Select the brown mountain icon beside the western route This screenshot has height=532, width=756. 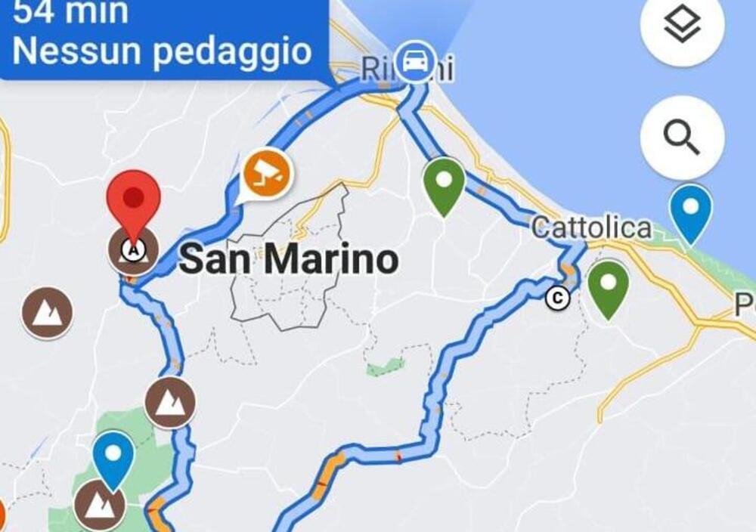click(170, 403)
